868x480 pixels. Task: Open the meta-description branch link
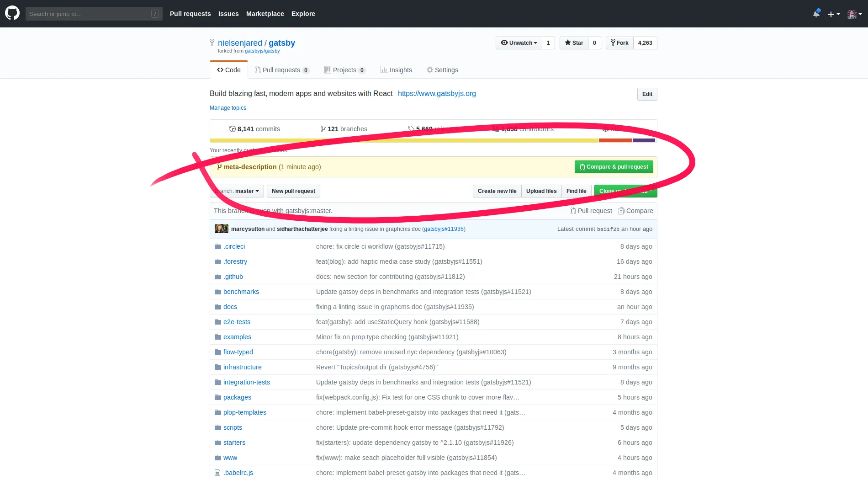pyautogui.click(x=250, y=167)
